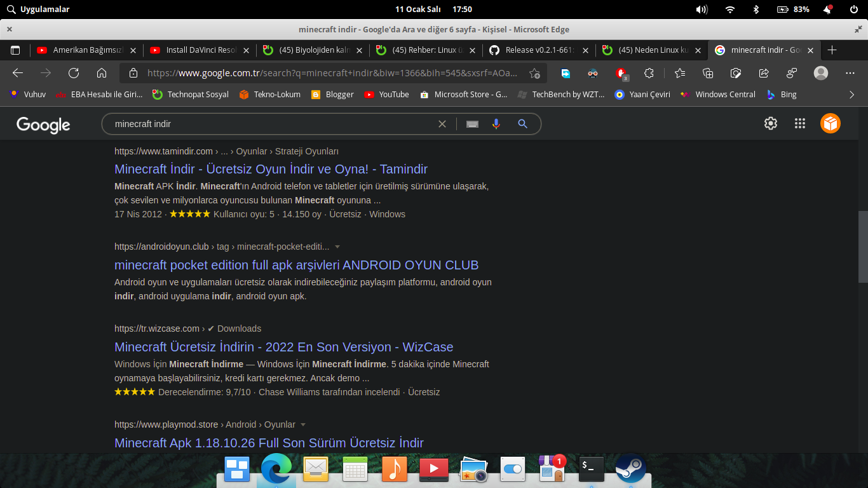
Task: Open the Calendar app in dock
Action: click(355, 469)
